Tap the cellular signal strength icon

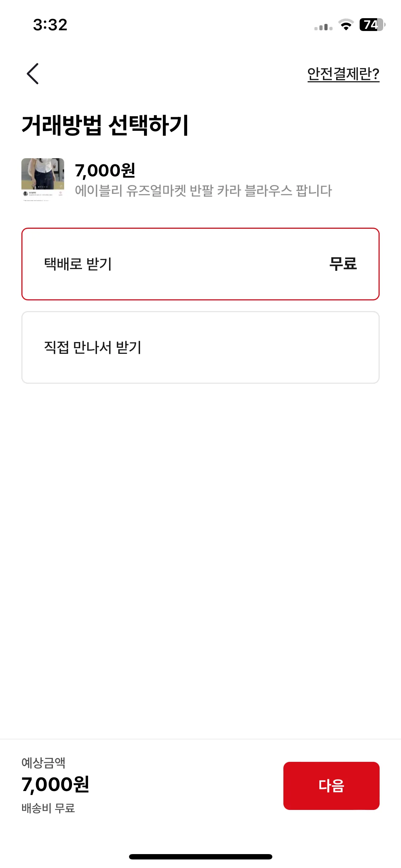tap(323, 27)
